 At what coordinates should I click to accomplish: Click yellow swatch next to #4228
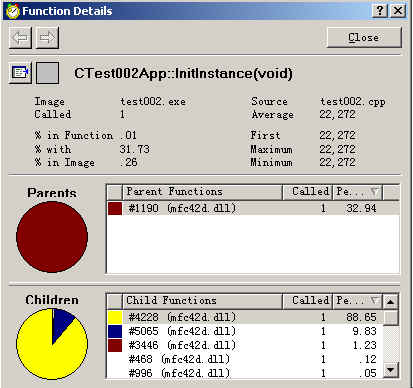coord(115,317)
